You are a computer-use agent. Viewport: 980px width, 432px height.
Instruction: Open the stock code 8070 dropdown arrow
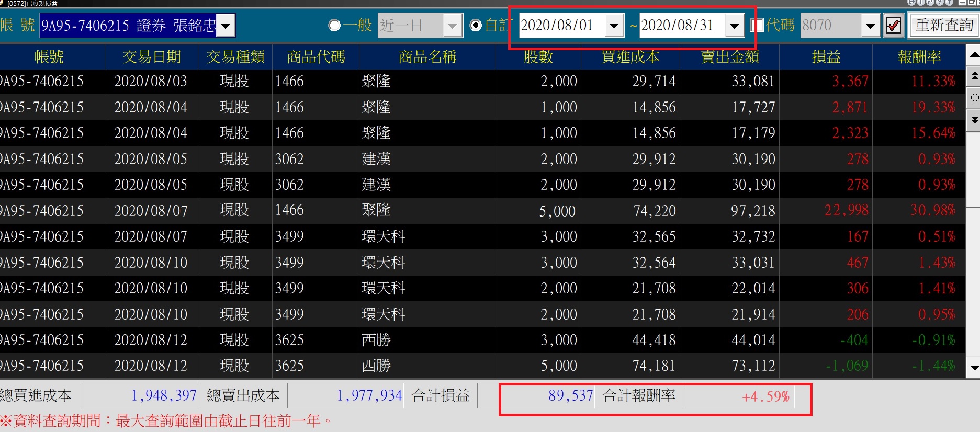pyautogui.click(x=870, y=26)
